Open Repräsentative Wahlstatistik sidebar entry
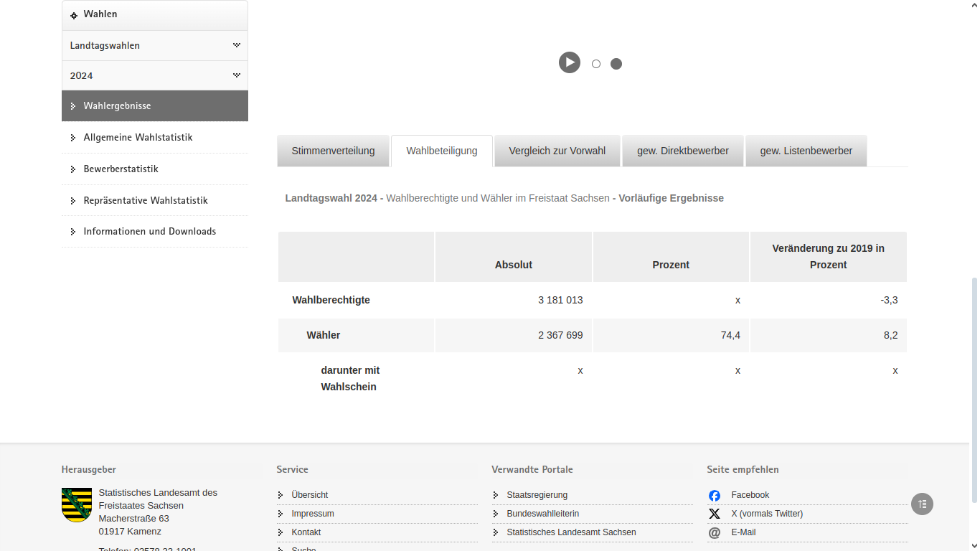The image size is (980, 551). [x=155, y=200]
